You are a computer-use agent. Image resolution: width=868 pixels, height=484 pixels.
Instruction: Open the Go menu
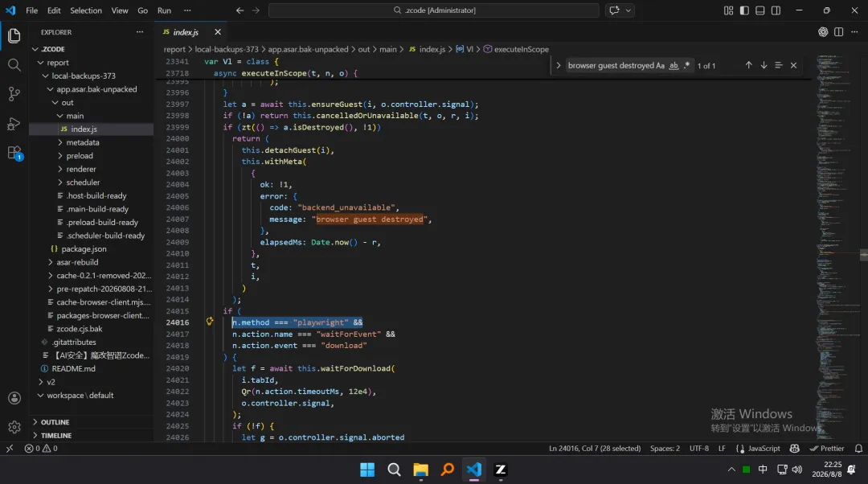pyautogui.click(x=143, y=10)
